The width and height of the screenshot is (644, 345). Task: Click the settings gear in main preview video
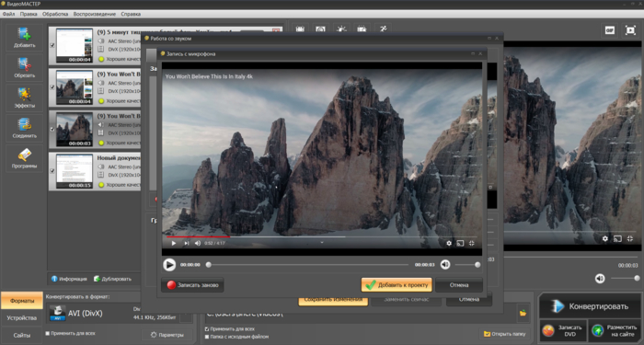(605, 238)
